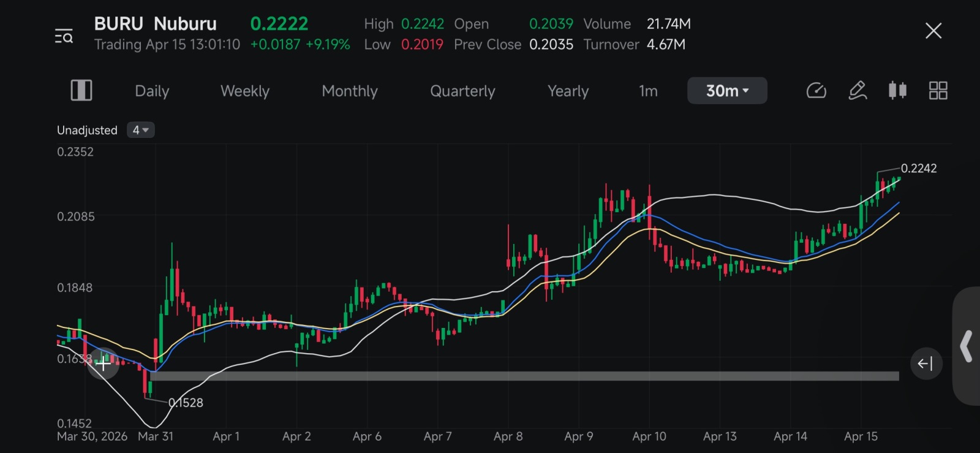Activate the drawing pencil tool

coord(858,91)
